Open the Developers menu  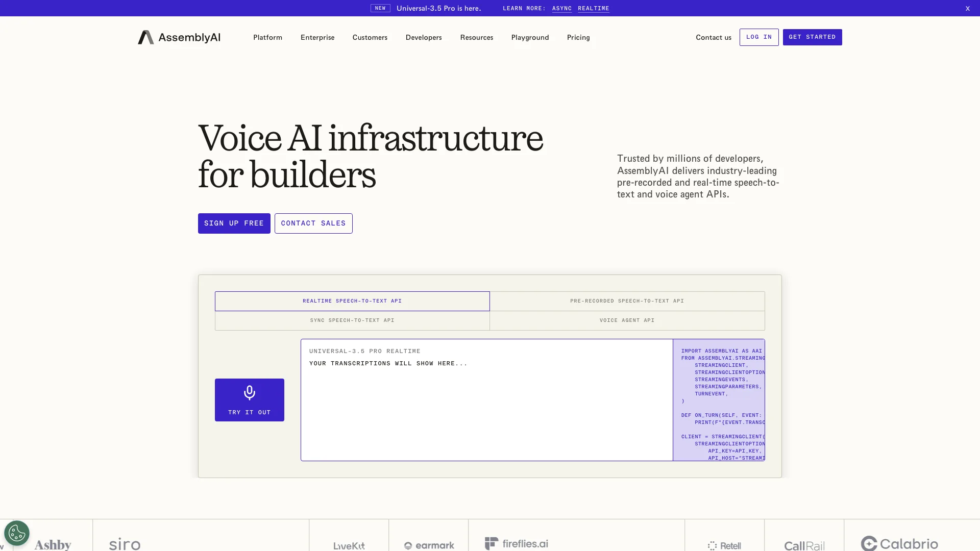pos(424,37)
